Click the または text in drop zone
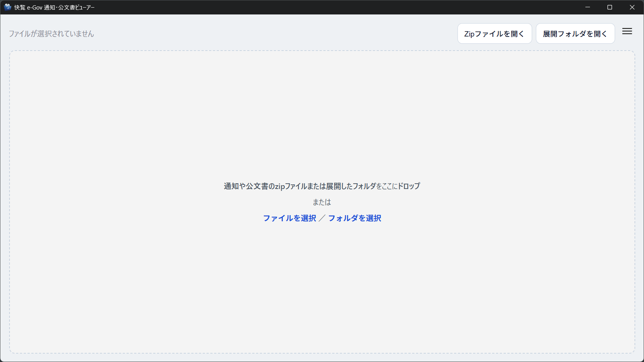This screenshot has height=362, width=644. (x=322, y=202)
